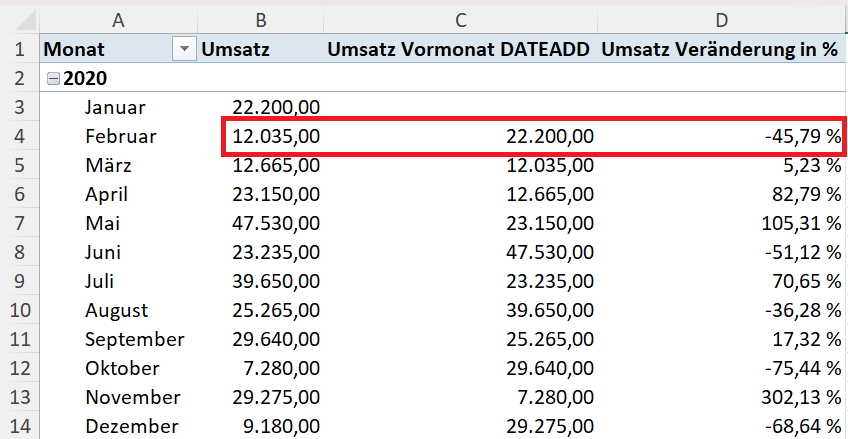Select the Februar row label

click(120, 136)
